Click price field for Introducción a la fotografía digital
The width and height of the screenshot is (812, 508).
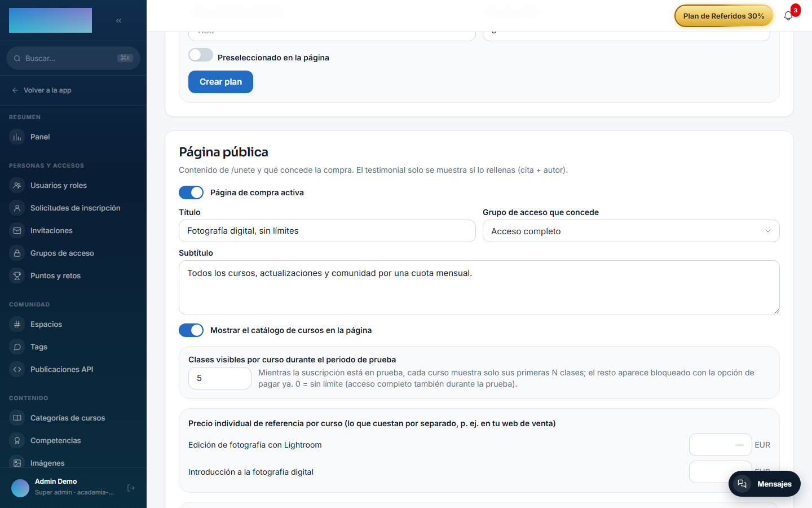click(720, 472)
